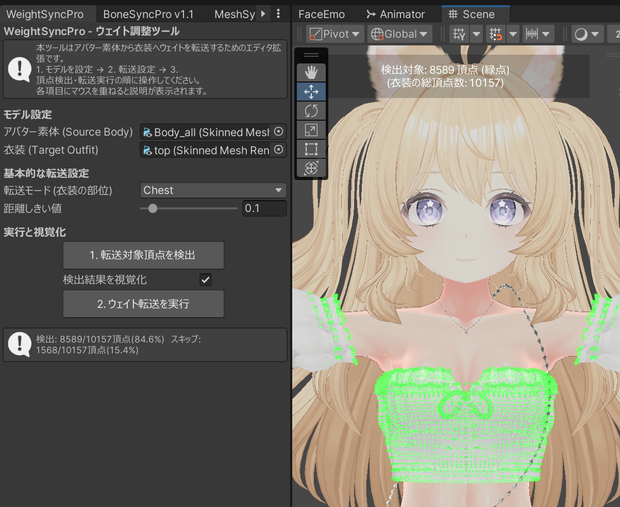Open the Chest transfer mode dropdown
This screenshot has width=620, height=507.
pyautogui.click(x=213, y=190)
